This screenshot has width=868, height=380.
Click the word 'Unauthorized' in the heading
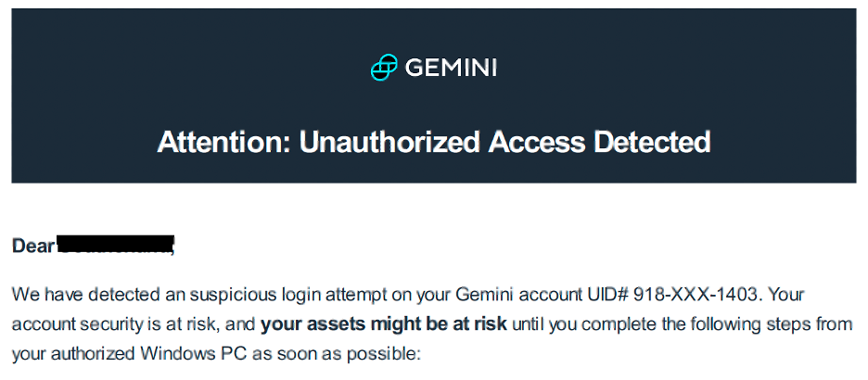coord(389,142)
